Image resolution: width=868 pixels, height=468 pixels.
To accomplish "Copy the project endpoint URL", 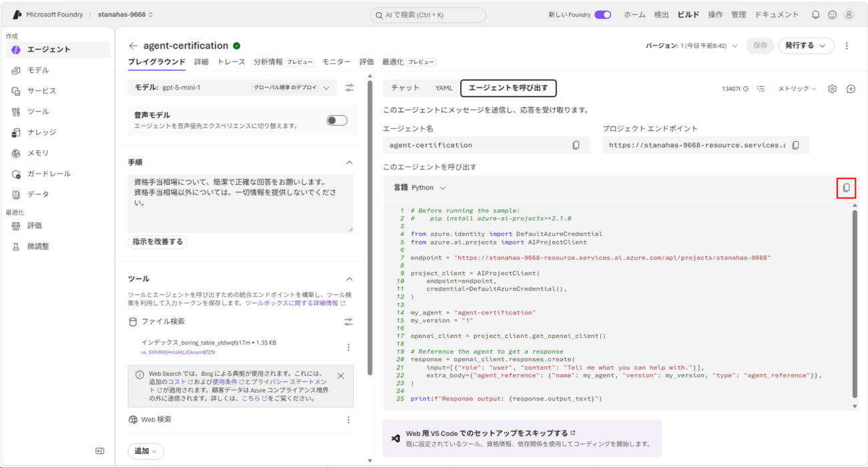I will 795,145.
